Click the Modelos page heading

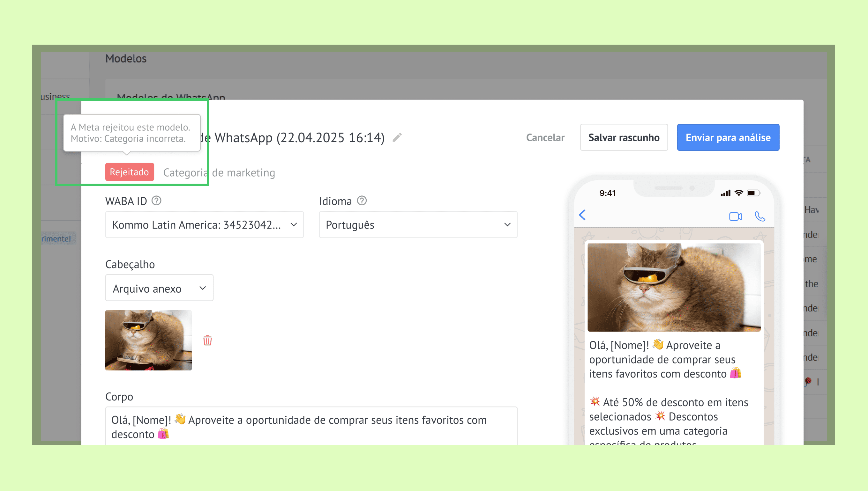126,59
